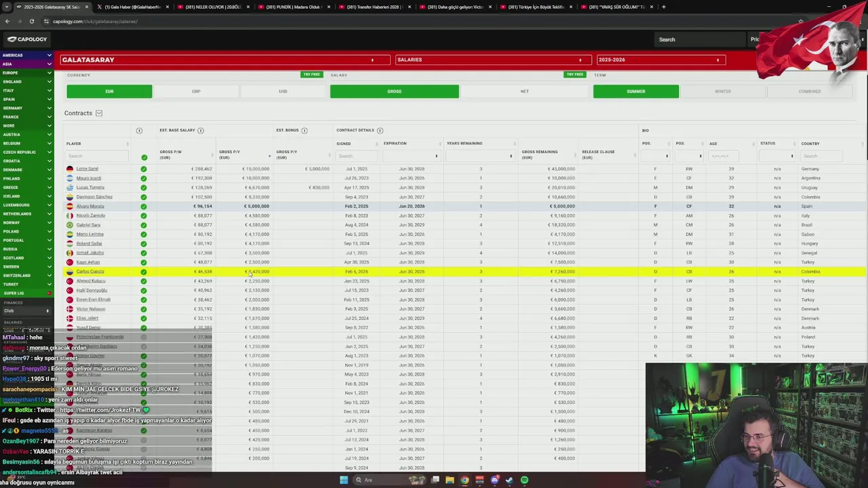
Task: Click verified checkmark in Mauro Icardi row
Action: pyautogui.click(x=144, y=178)
